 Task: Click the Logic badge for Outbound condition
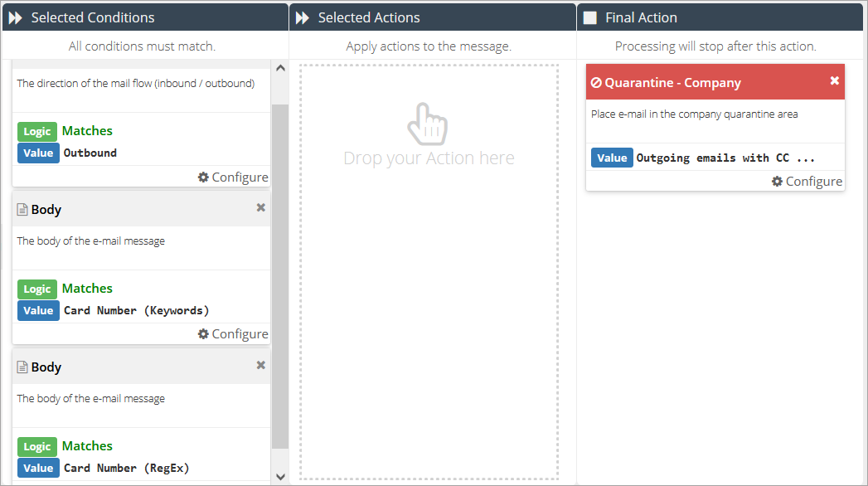coord(37,131)
